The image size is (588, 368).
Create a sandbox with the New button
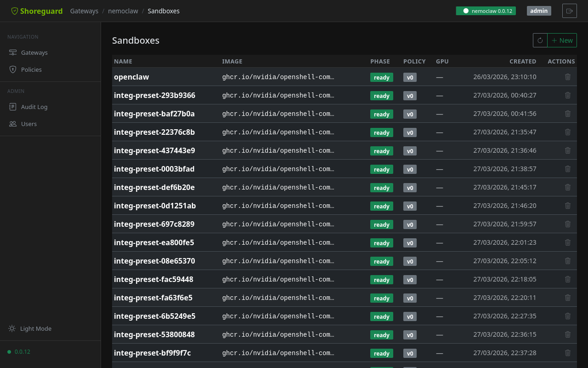[x=562, y=40]
